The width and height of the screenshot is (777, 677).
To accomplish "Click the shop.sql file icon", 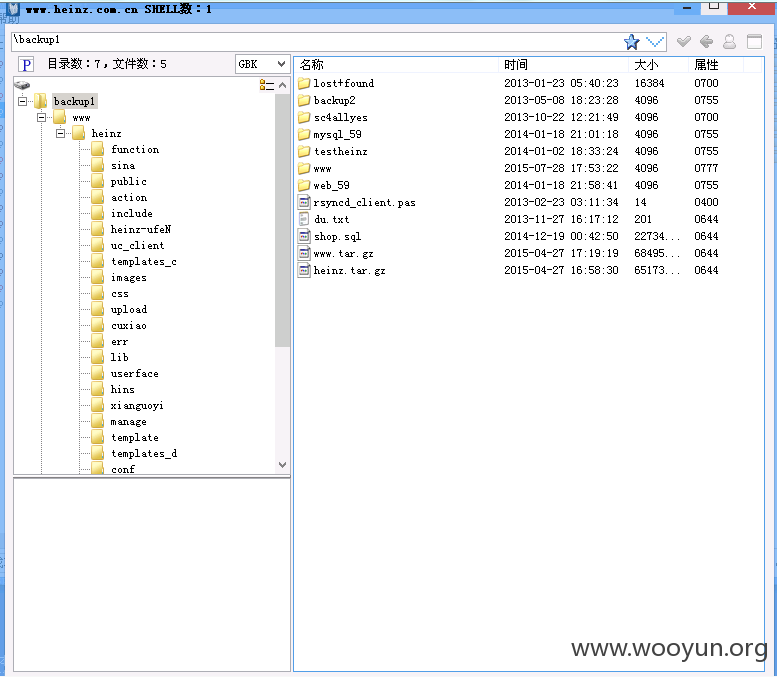I will coord(304,236).
